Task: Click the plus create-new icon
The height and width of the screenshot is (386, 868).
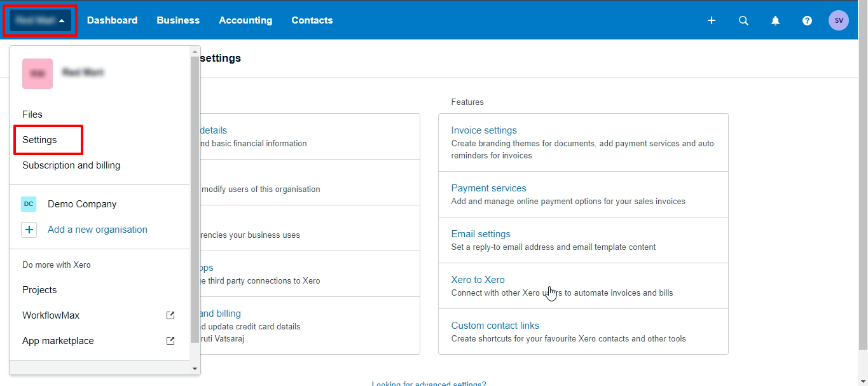Action: (712, 20)
